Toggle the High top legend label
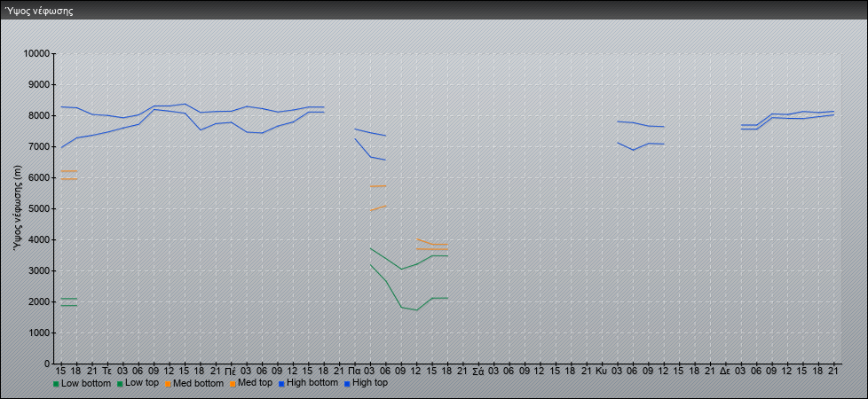The image size is (868, 399). pos(370,383)
